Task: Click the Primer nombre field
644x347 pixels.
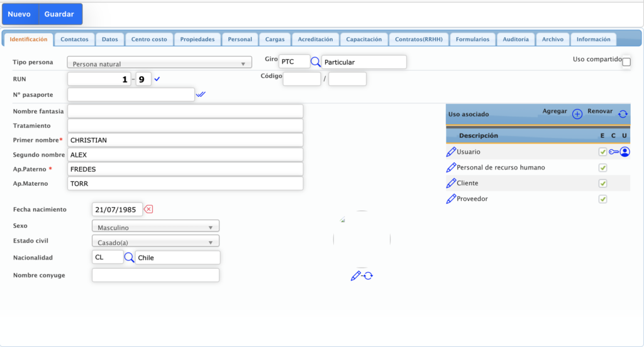Action: tap(186, 140)
